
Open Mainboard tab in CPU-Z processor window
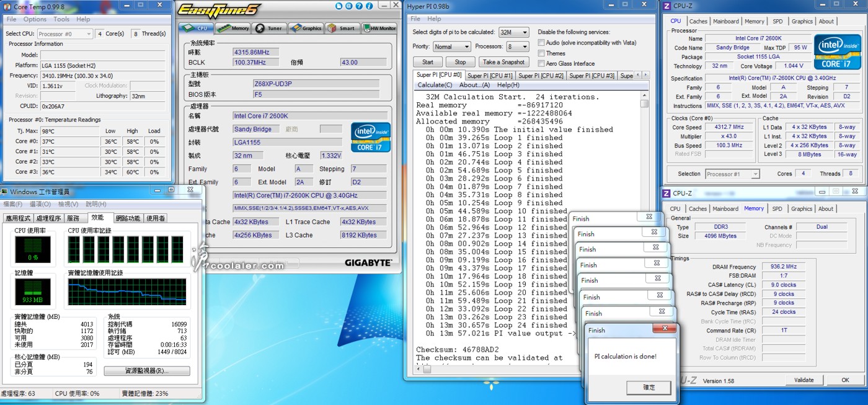[x=725, y=21]
